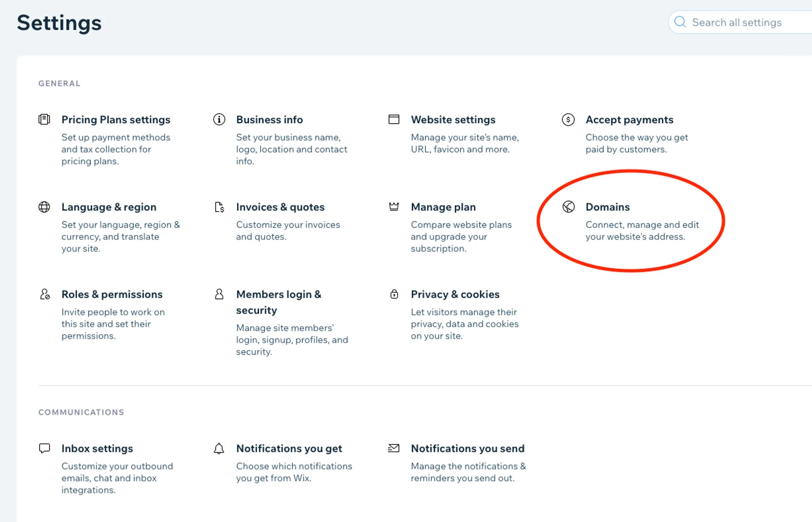Open the Domains settings
Screen dimensions: 812x522
pos(607,207)
